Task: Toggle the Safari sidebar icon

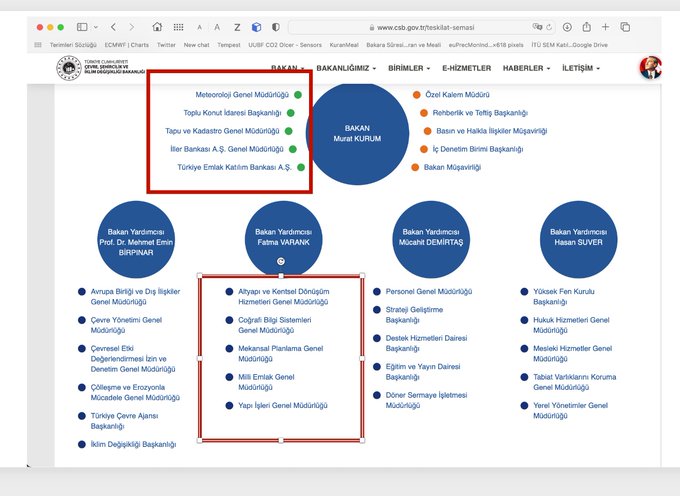Action: (82, 27)
